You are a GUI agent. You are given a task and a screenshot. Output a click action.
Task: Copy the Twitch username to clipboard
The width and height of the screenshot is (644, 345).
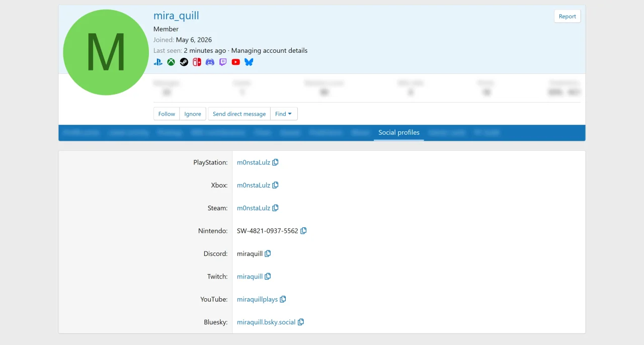[268, 276]
